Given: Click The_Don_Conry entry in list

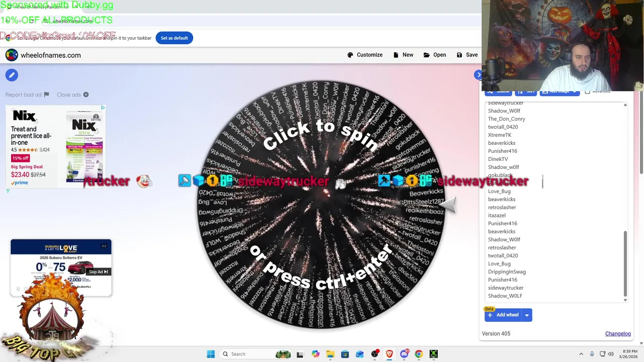Looking at the screenshot, I should pyautogui.click(x=506, y=119).
